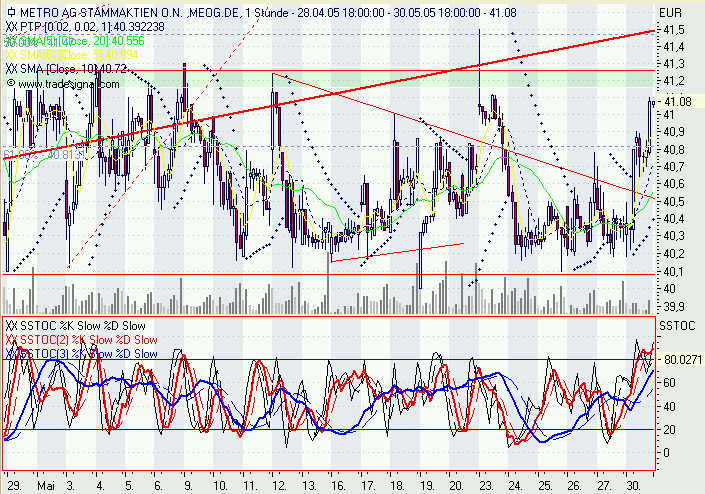
Task: Click the 25. date label
Action: point(544,486)
